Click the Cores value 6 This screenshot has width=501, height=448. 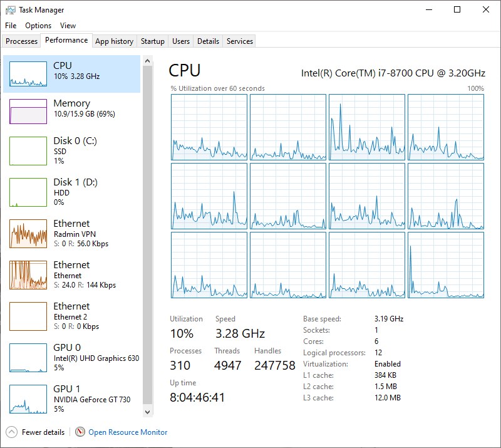[x=376, y=341]
